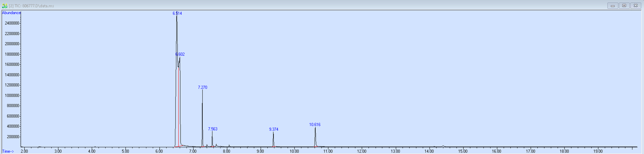The image size is (644, 154).
Task: Select the peak label 7.270
Action: click(202, 88)
